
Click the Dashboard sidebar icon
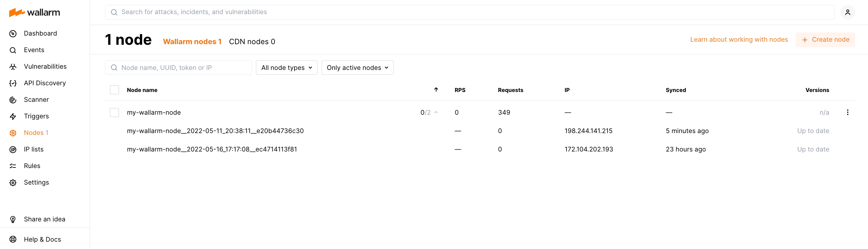tap(13, 34)
